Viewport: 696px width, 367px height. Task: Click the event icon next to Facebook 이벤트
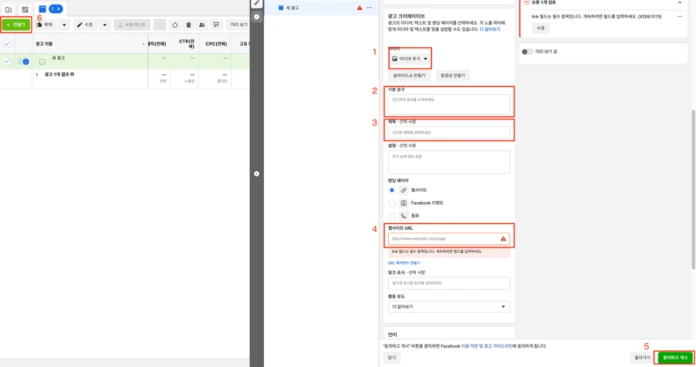pyautogui.click(x=403, y=203)
